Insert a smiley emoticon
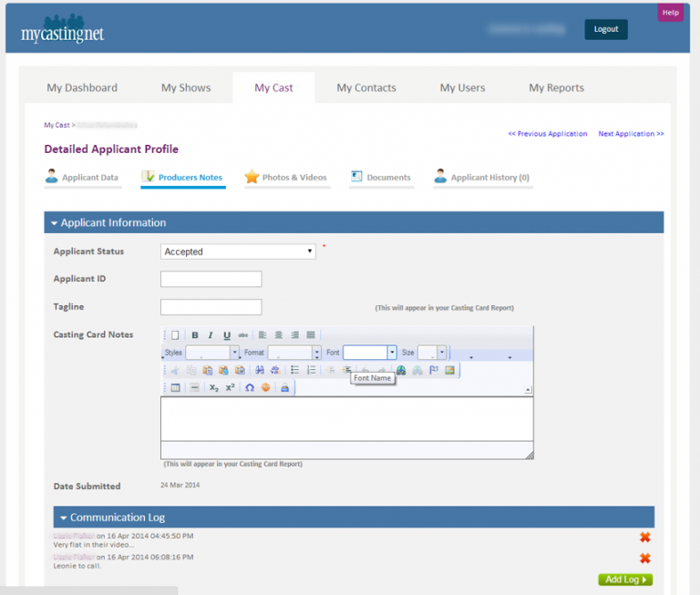 pyautogui.click(x=265, y=387)
